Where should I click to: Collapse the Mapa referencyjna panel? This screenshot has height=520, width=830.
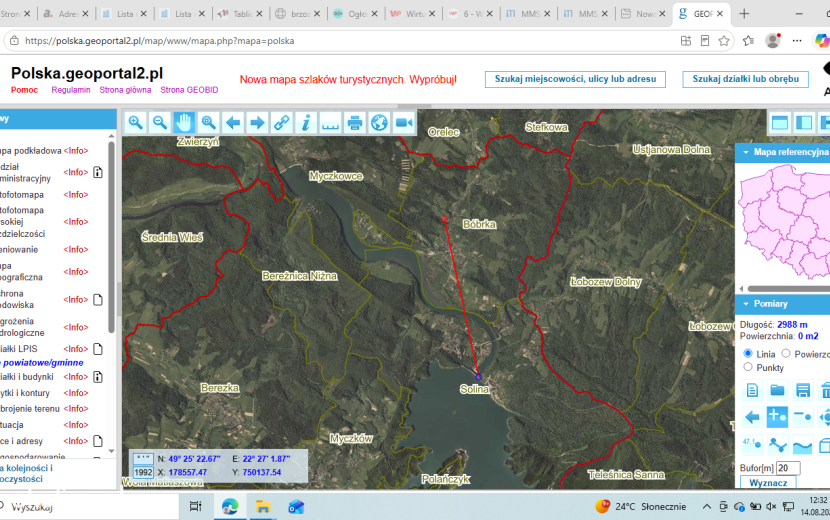click(746, 153)
